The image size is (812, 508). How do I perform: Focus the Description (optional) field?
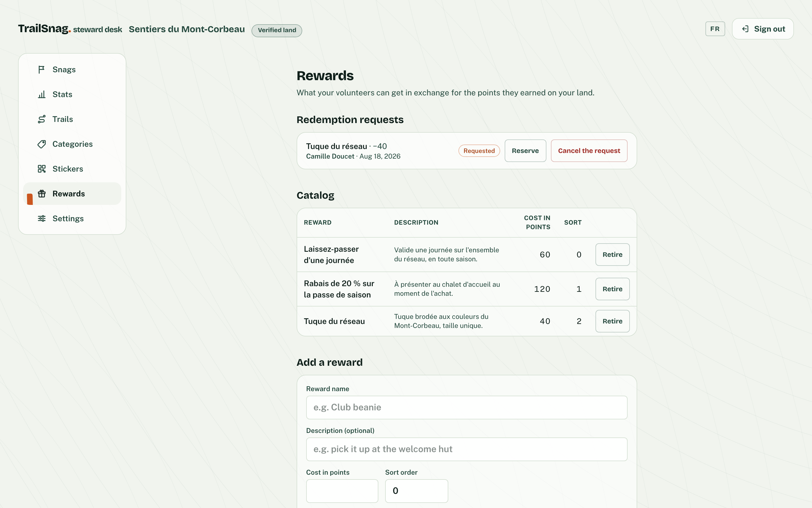tap(466, 449)
